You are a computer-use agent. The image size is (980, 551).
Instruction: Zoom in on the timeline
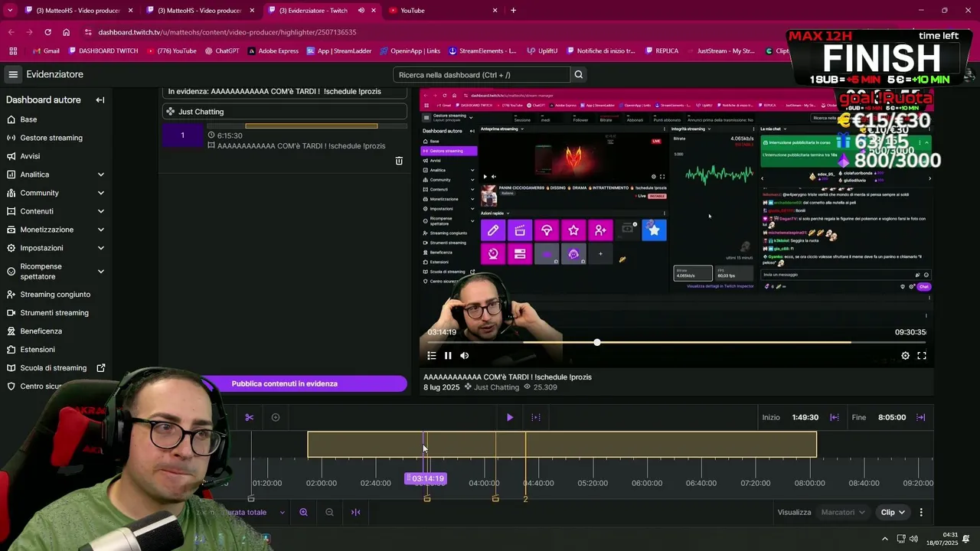(303, 512)
